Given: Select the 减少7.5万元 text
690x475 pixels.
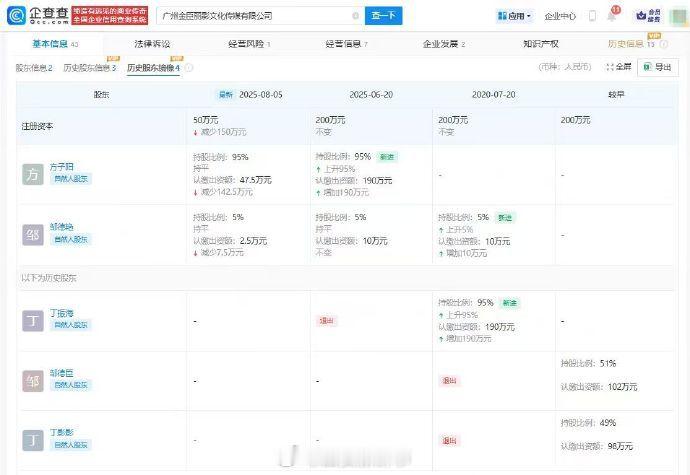Looking at the screenshot, I should coord(222,253).
